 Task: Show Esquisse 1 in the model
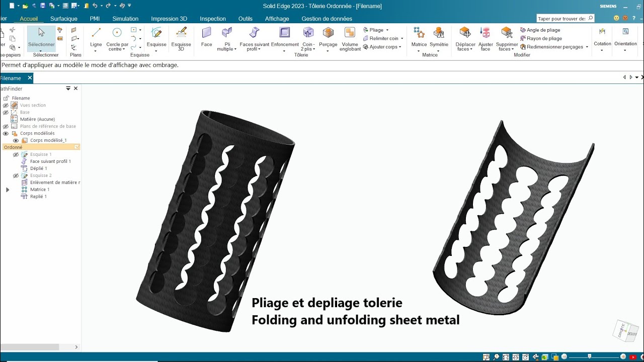coord(16,154)
